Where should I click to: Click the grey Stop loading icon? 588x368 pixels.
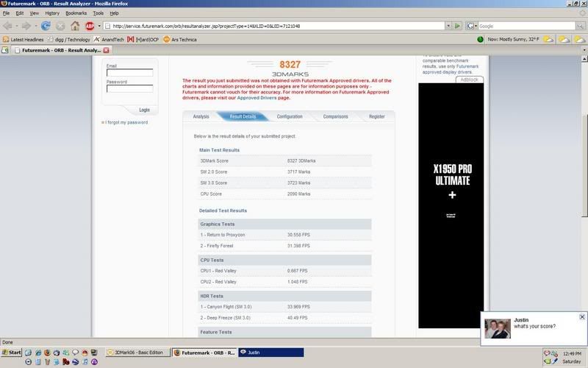pos(60,26)
